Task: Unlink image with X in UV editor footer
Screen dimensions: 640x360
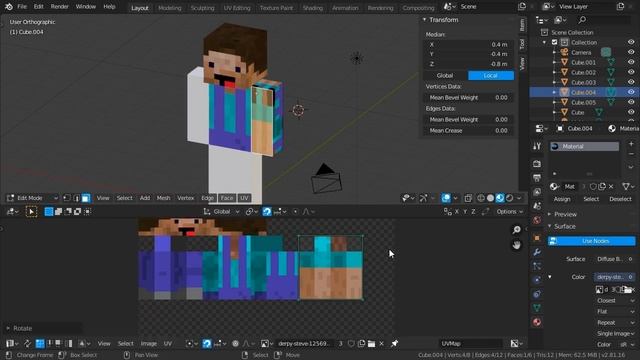Action: [x=381, y=344]
